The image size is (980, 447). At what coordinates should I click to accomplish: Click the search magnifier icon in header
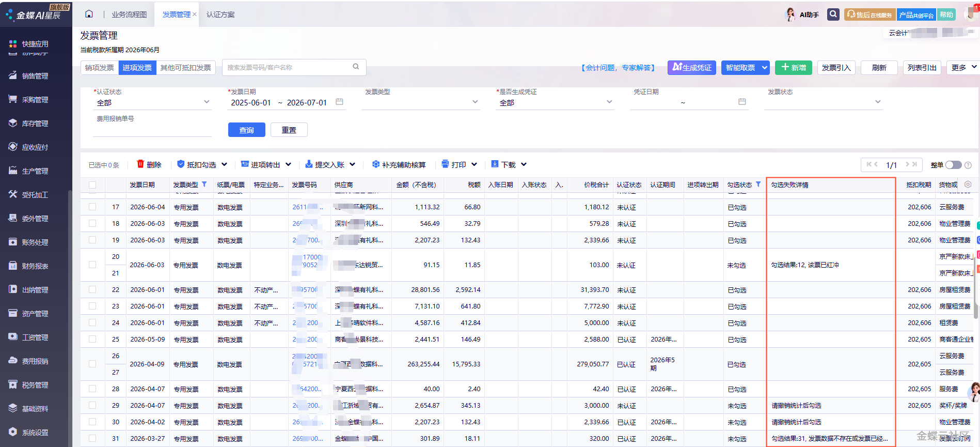[x=833, y=14]
